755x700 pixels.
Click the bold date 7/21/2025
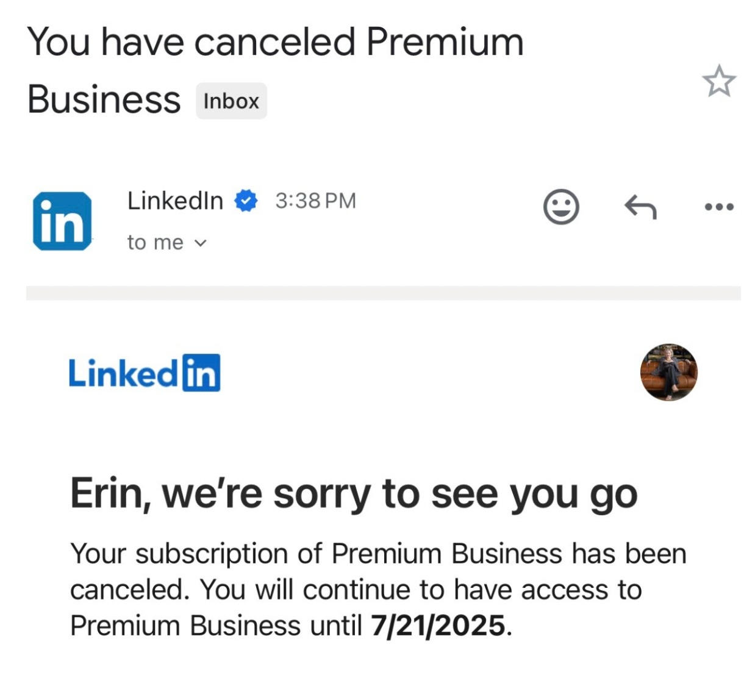tap(438, 626)
